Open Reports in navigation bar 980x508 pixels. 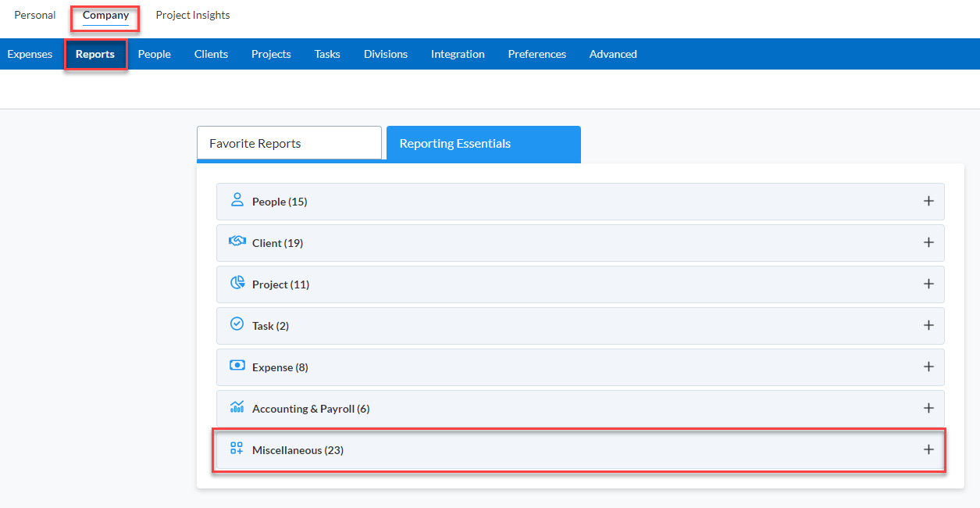[95, 54]
